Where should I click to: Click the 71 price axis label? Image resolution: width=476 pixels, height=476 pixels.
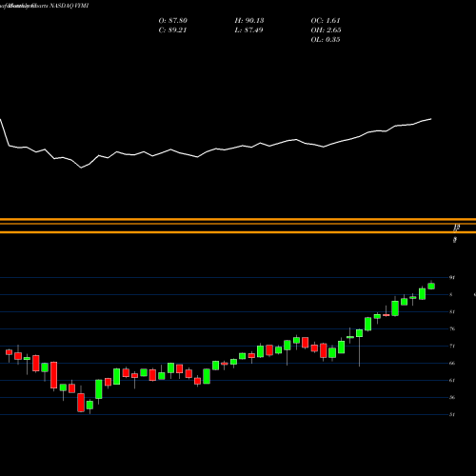click(452, 347)
